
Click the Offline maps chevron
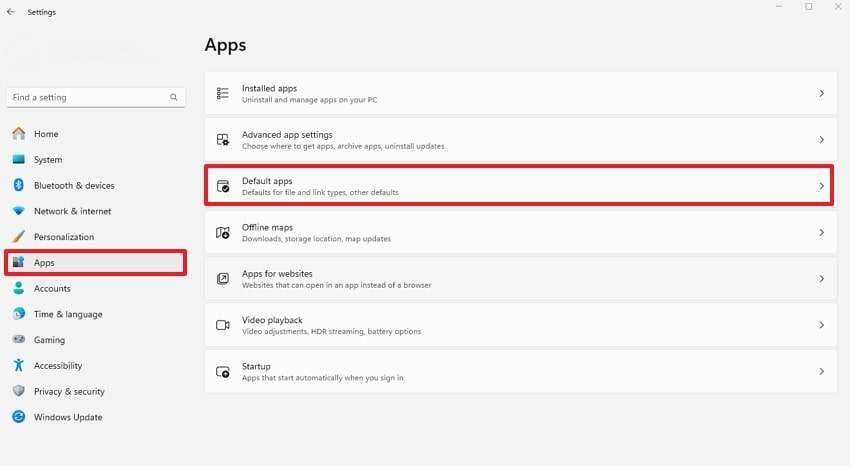pyautogui.click(x=822, y=232)
